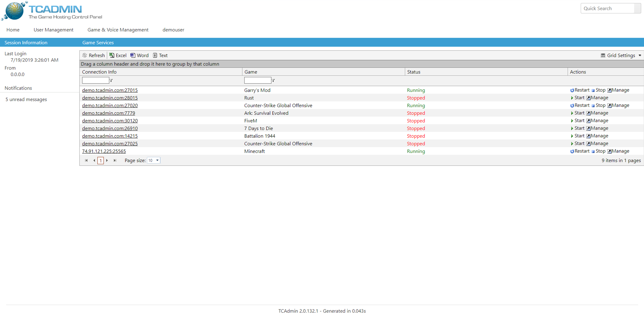Open 74.91.121.225:25565 connection link

104,151
